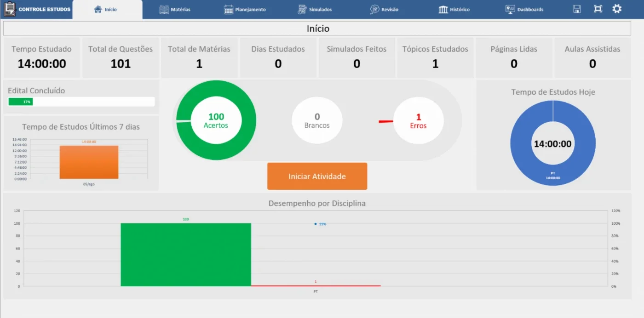Click the Aulas Assistidas card
This screenshot has height=318, width=644.
[x=592, y=58]
